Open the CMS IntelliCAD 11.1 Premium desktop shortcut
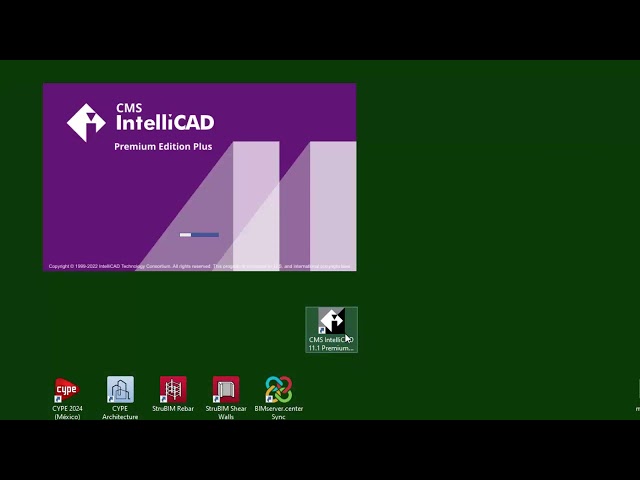The image size is (640, 480). click(331, 329)
